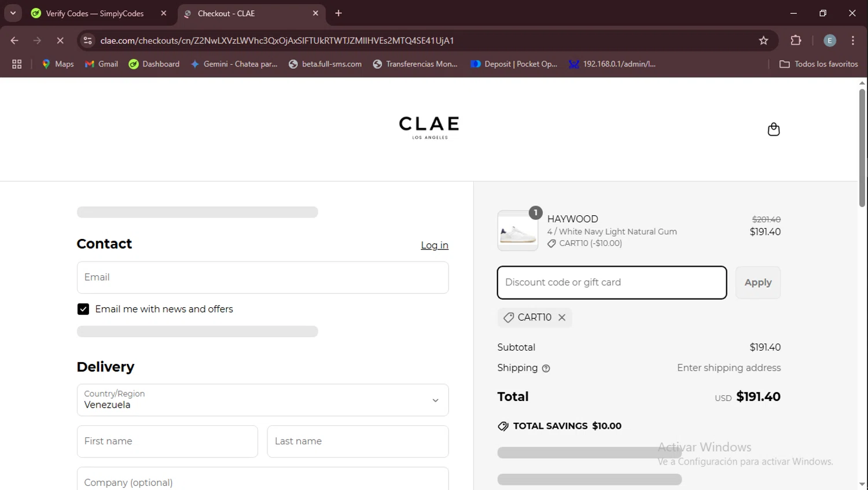Click the CART10 (-$10.00) line discount label
This screenshot has height=490, width=868.
coord(585,244)
